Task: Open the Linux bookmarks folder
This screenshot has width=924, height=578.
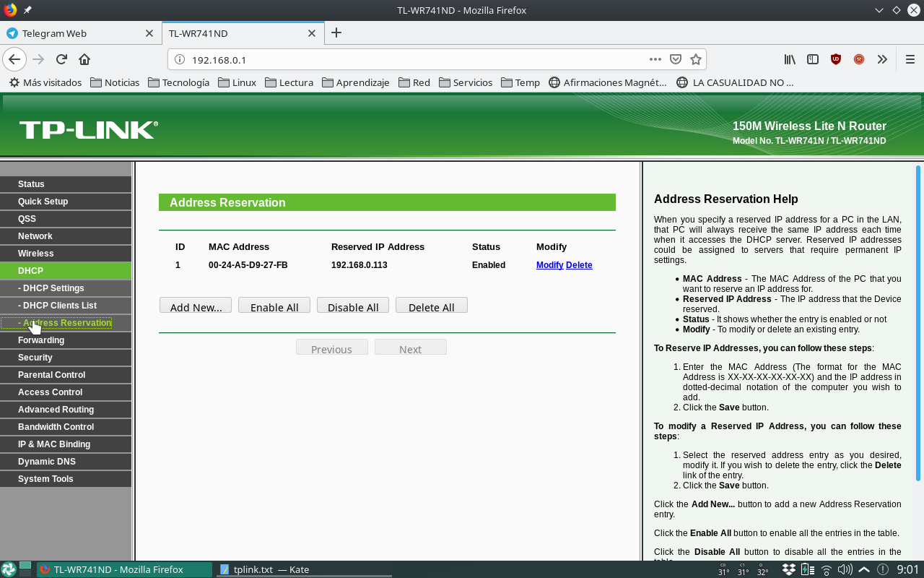Action: (x=237, y=82)
